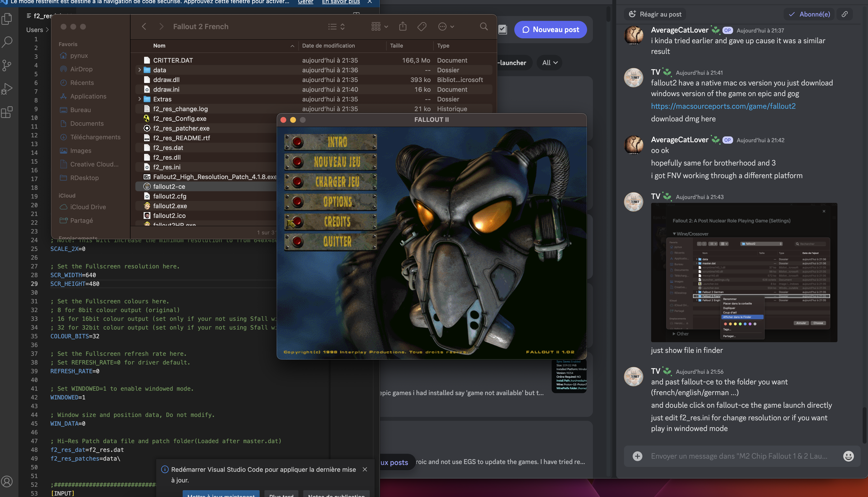Open the VS Code Explorer icon
The height and width of the screenshot is (497, 868).
pos(7,19)
